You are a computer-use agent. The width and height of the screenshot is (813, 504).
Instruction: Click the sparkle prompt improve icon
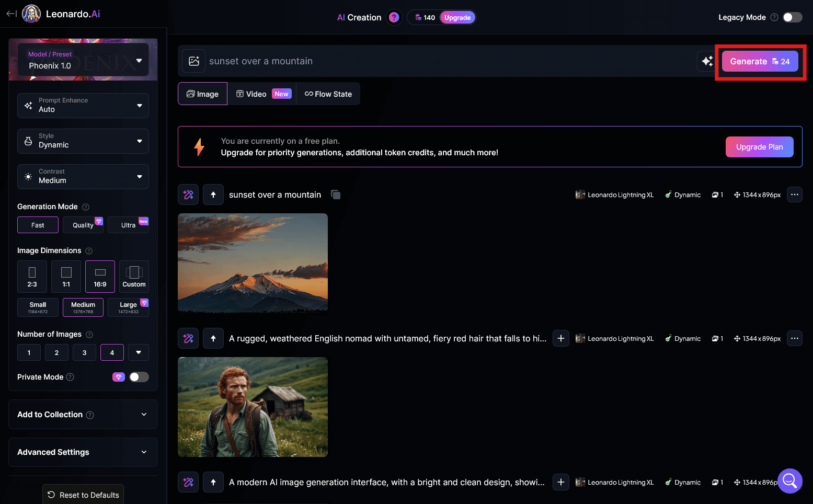click(707, 61)
